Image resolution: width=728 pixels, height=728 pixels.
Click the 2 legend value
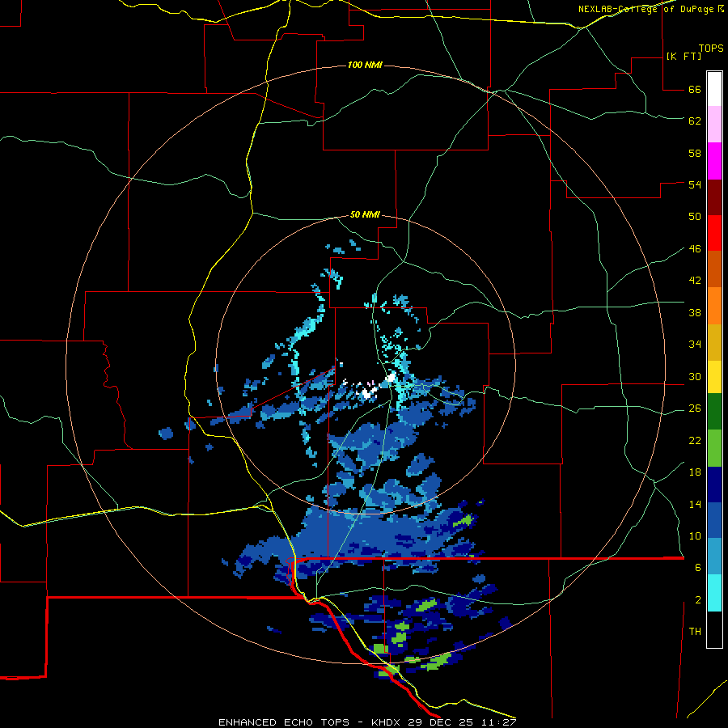698,600
